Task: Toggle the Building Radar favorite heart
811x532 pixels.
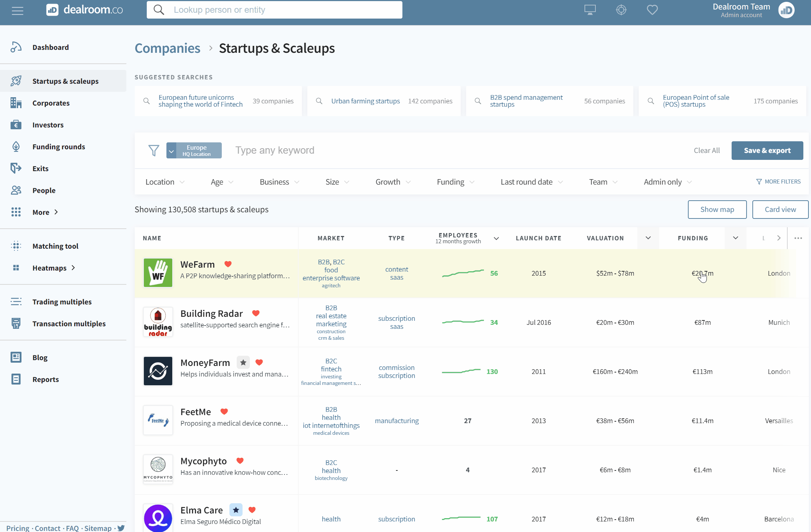Action: coord(256,313)
